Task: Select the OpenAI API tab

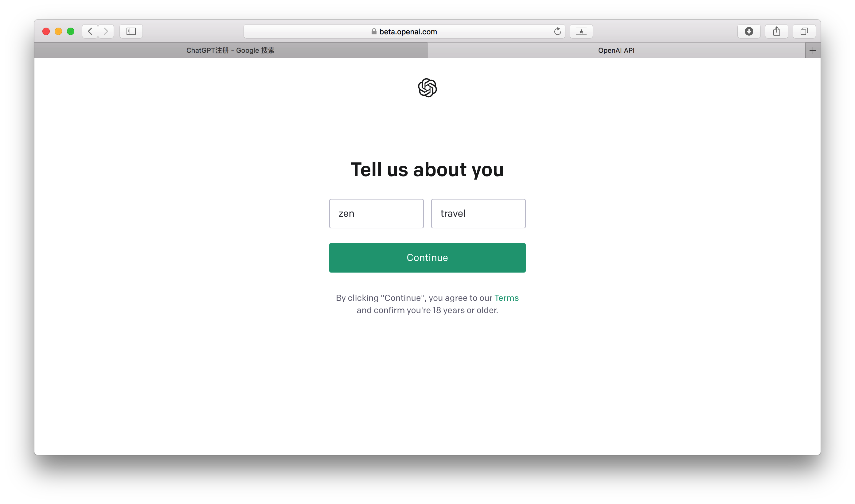Action: click(616, 51)
